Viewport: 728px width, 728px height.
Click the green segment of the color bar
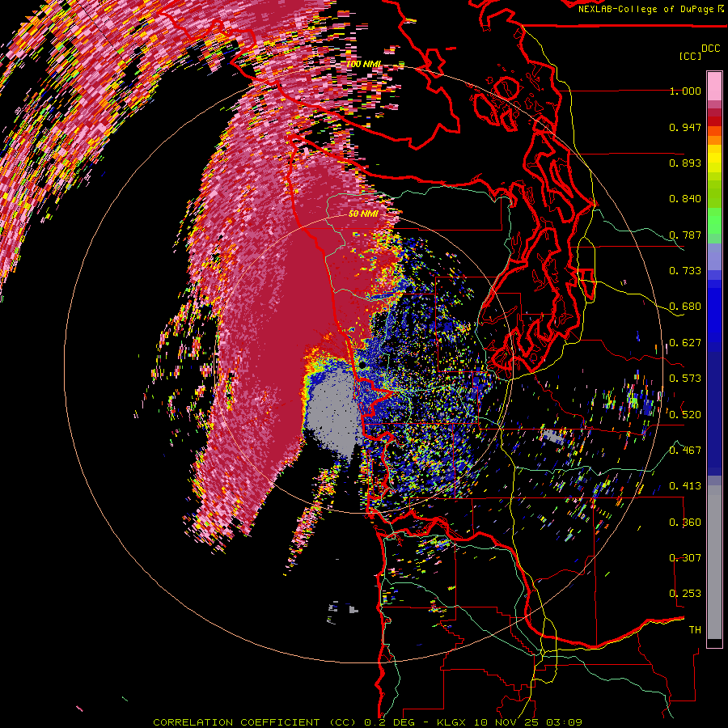(x=714, y=221)
